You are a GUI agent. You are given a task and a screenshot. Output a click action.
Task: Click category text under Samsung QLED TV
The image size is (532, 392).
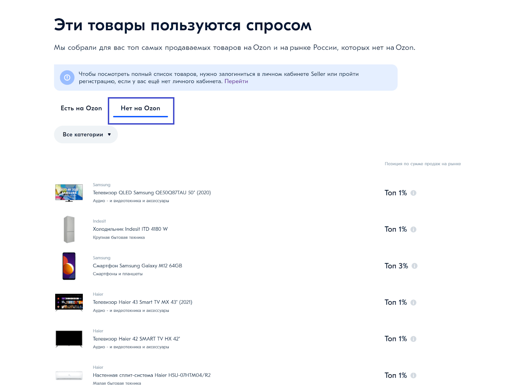point(131,201)
